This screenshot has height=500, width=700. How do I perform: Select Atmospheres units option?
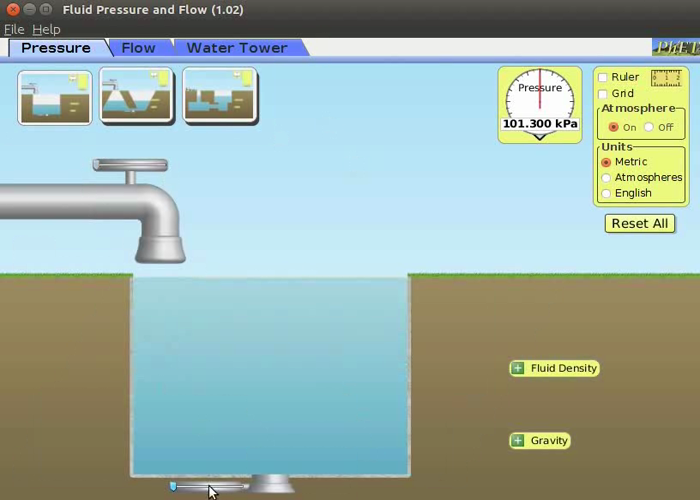(x=606, y=178)
